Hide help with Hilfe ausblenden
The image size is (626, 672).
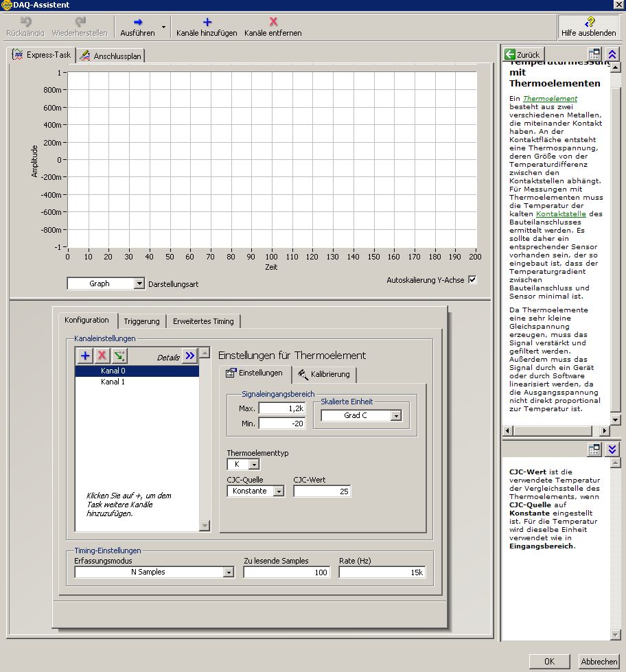tap(589, 27)
